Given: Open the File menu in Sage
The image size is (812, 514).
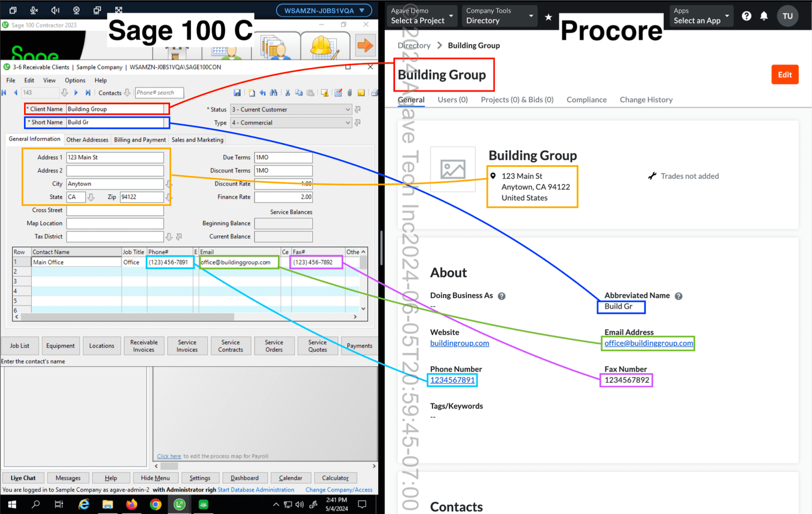Looking at the screenshot, I should pyautogui.click(x=11, y=80).
